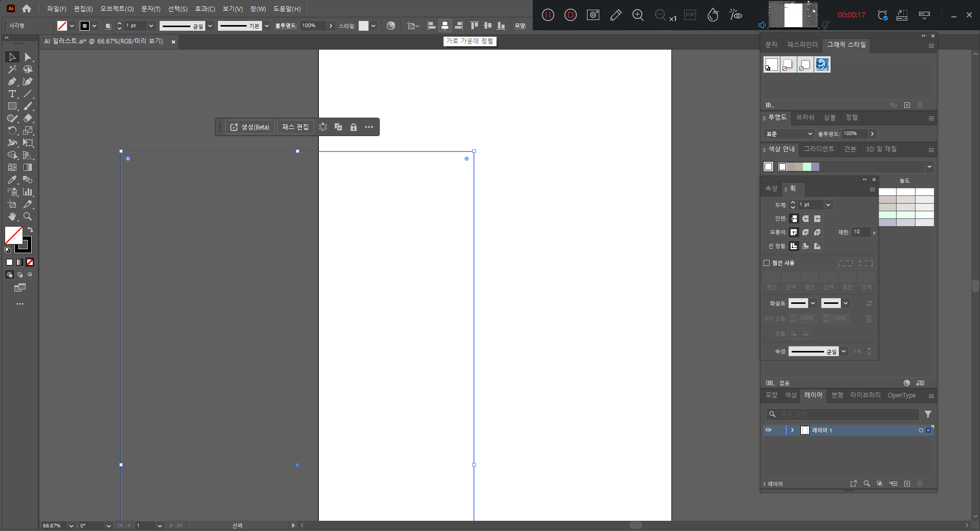This screenshot has width=980, height=531.
Task: Open the brush definition 기본 dropdown
Action: (267, 26)
